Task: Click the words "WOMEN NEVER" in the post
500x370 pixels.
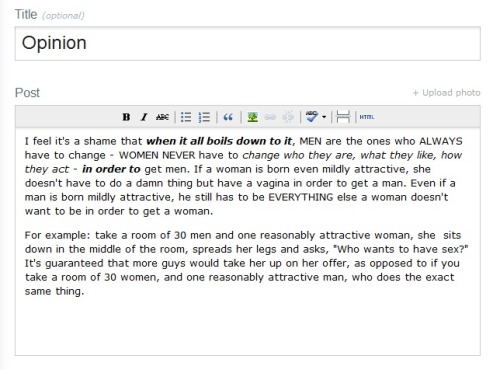Action: click(157, 155)
